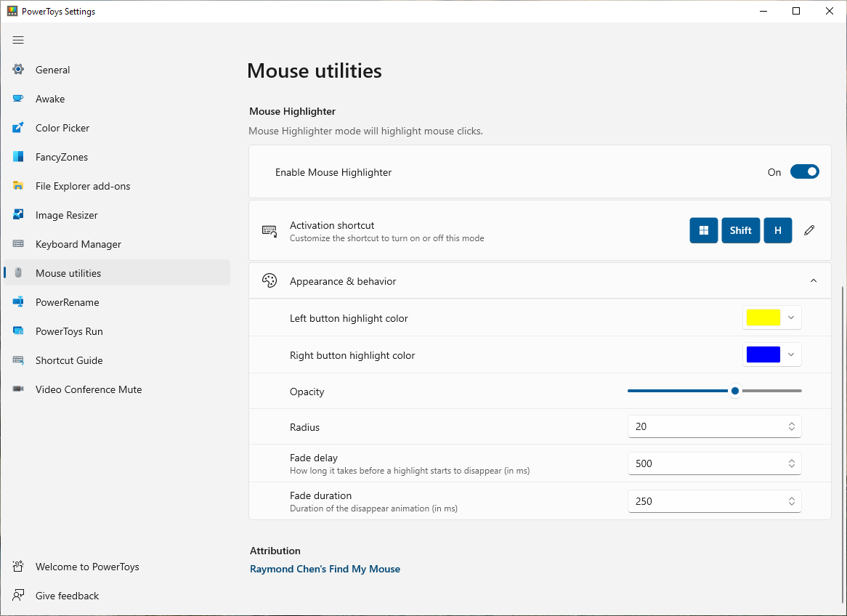
Task: Click the PowerToys logo in title bar
Action: pos(12,11)
